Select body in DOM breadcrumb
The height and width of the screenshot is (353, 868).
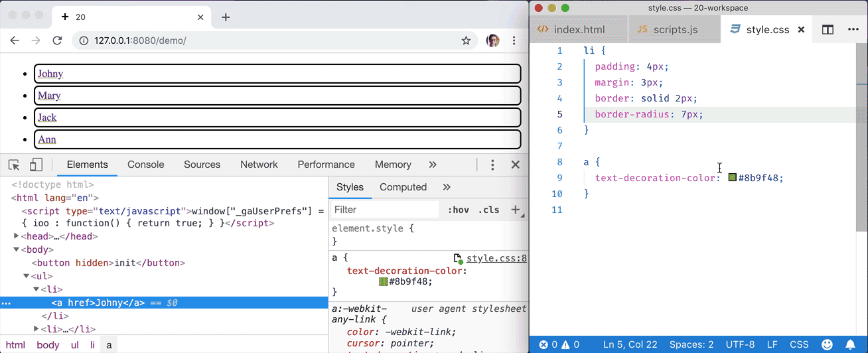48,345
